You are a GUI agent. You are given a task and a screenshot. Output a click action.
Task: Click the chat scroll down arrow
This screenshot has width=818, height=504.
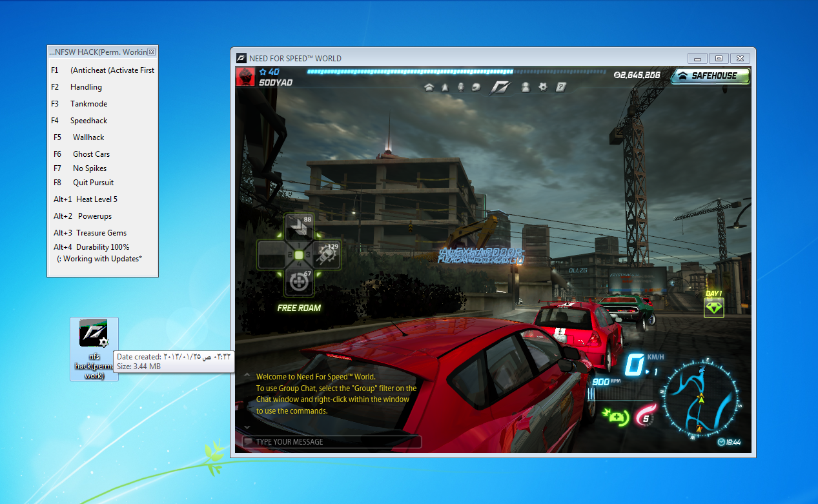246,427
